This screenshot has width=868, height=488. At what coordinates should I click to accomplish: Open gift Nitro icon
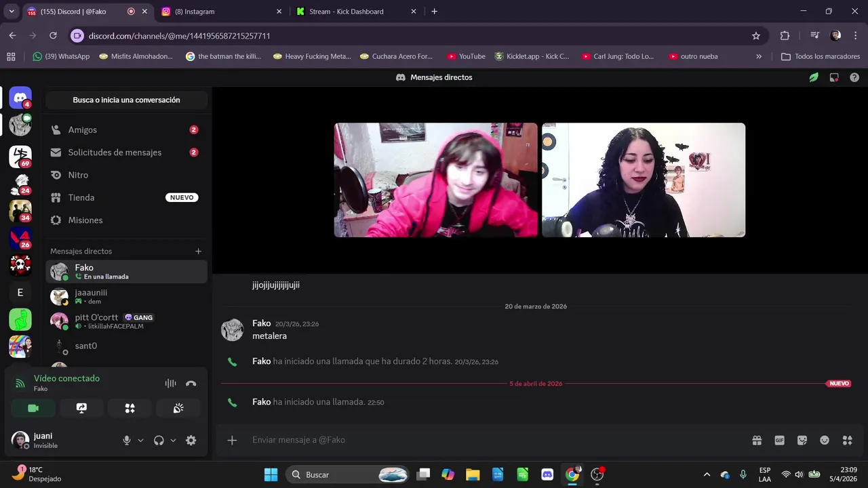point(757,441)
